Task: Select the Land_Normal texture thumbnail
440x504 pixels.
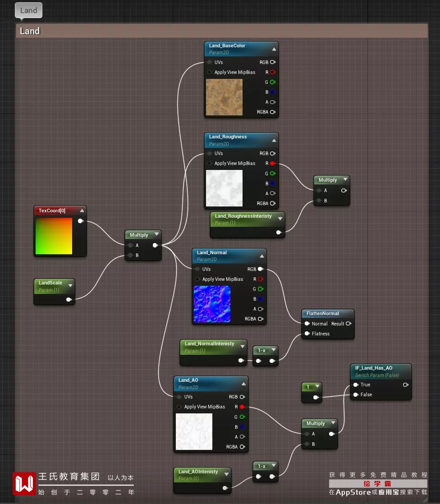Action: 212,304
